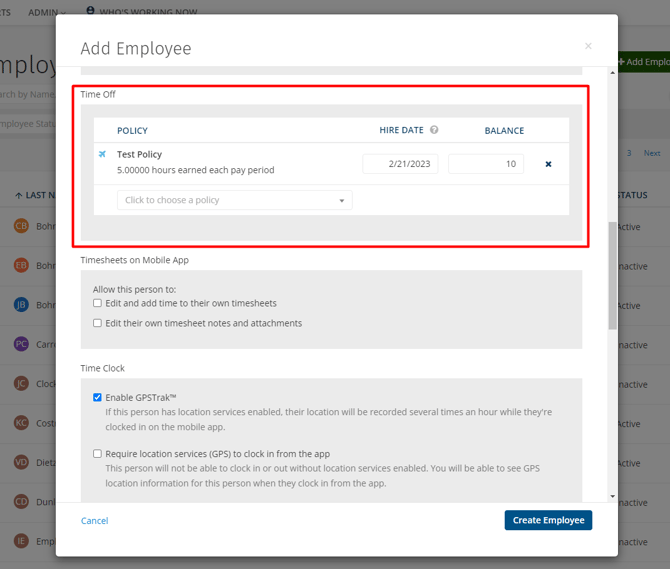The width and height of the screenshot is (670, 569).
Task: Click the dialog vertical scrollbar thumb
Action: pyautogui.click(x=612, y=275)
